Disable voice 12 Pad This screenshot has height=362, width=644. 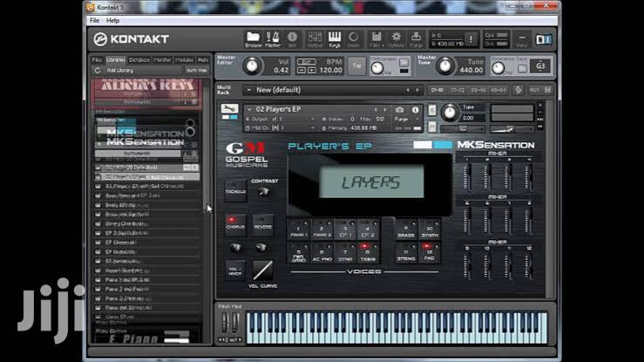430,253
